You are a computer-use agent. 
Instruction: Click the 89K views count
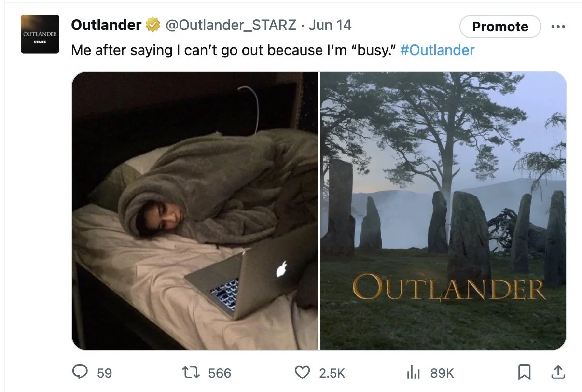click(x=442, y=373)
